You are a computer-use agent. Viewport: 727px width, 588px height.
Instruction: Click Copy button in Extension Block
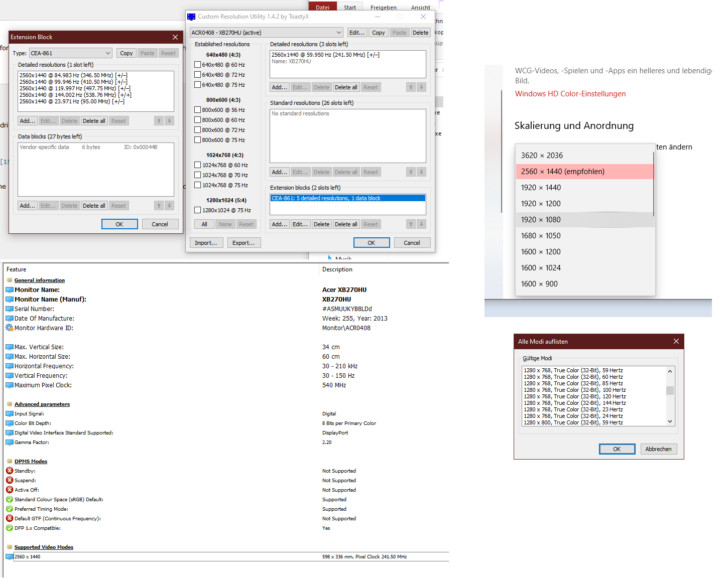click(x=127, y=53)
